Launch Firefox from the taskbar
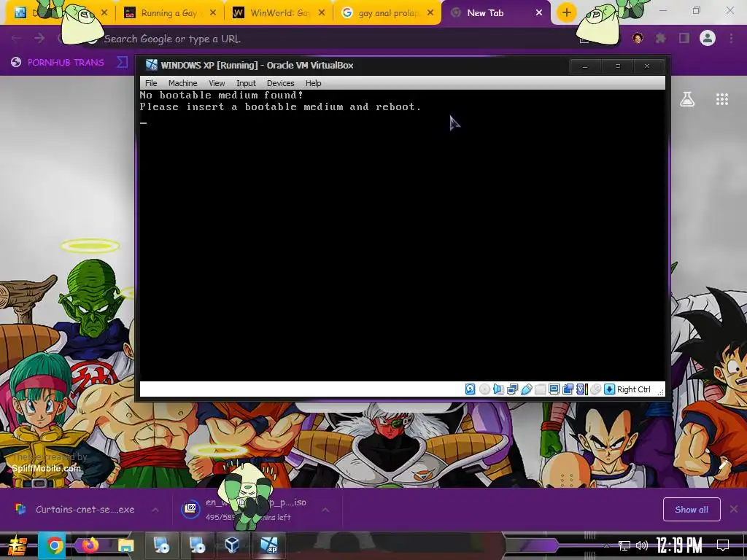Image resolution: width=747 pixels, height=560 pixels. [x=90, y=545]
